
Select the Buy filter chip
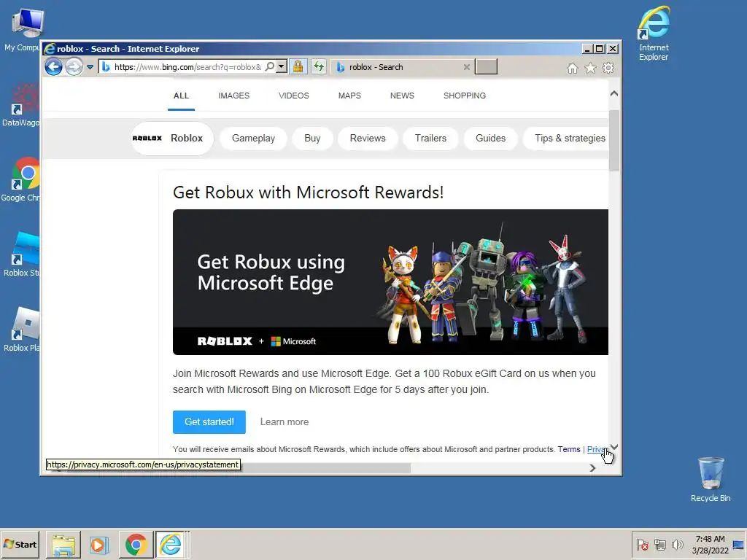click(312, 138)
